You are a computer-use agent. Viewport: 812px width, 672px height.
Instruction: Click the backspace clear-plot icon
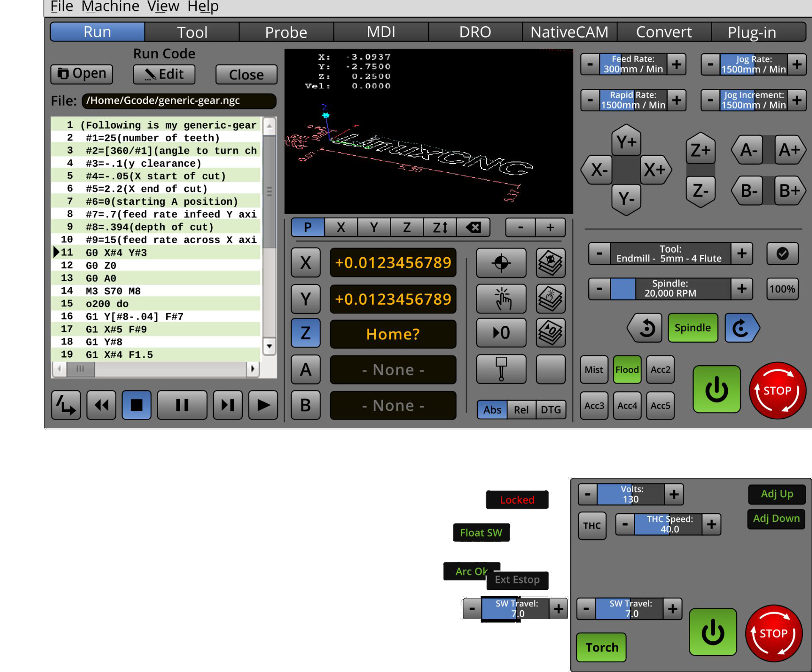(x=473, y=228)
